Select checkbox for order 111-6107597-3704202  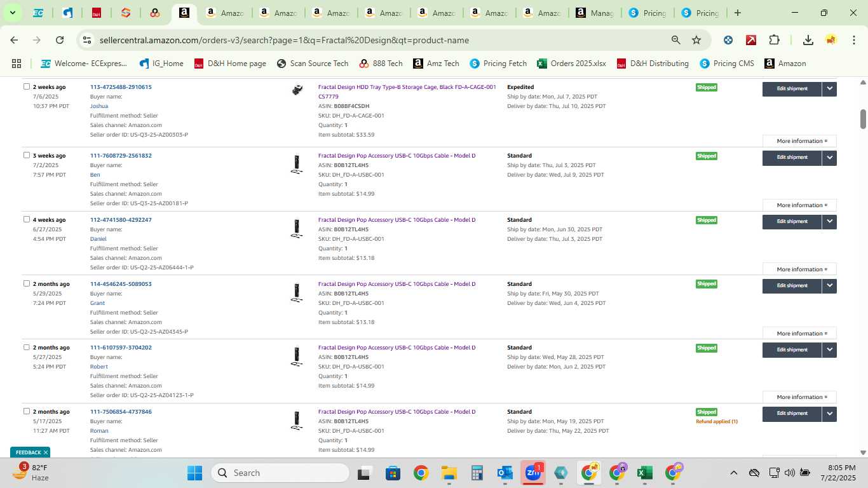[x=27, y=347]
